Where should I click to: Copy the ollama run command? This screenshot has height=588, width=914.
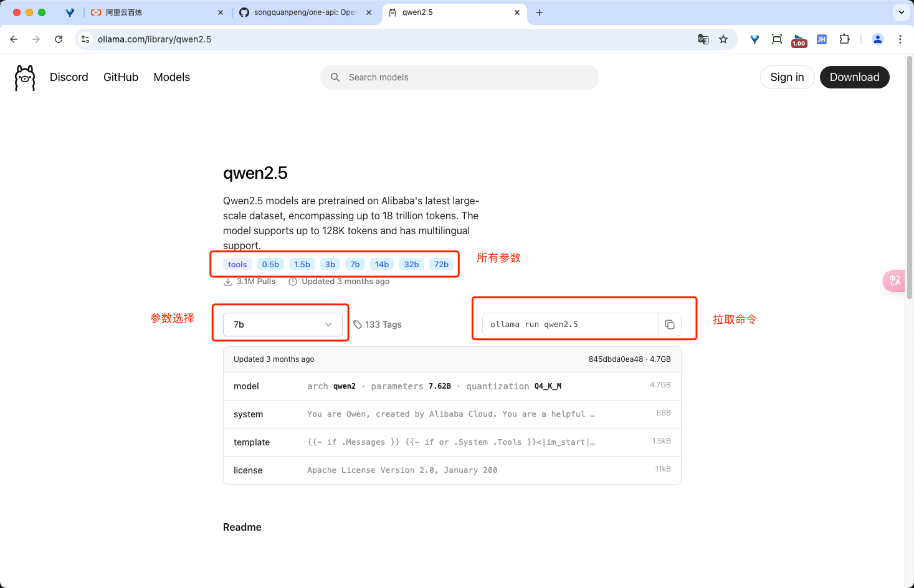(670, 325)
